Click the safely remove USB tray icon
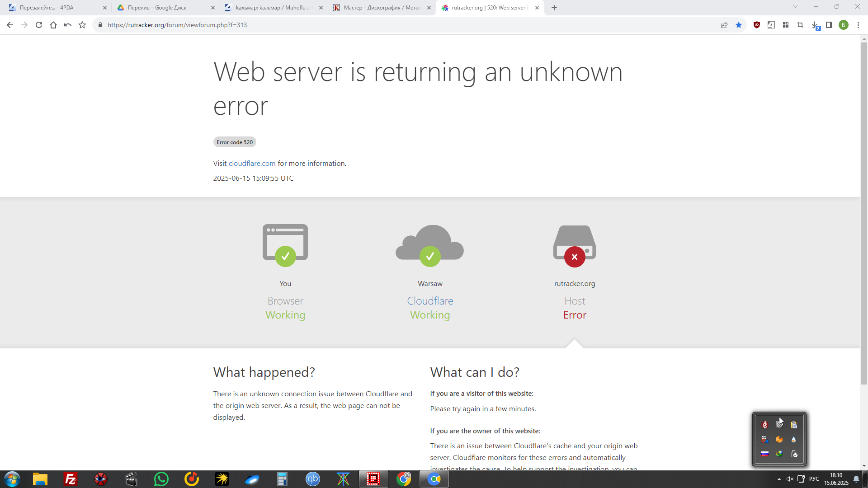This screenshot has height=488, width=868. pyautogui.click(x=794, y=454)
